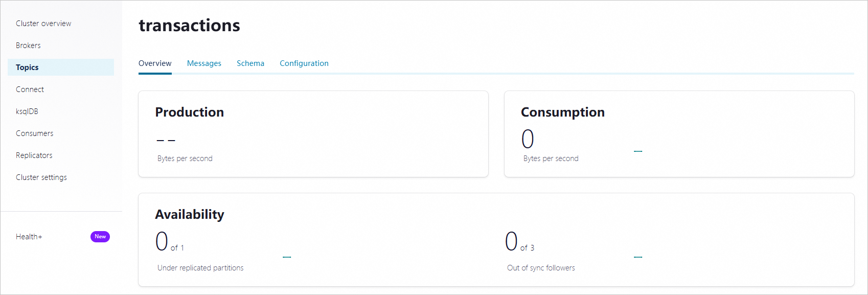
Task: Switch to the Messages tab
Action: (x=204, y=63)
